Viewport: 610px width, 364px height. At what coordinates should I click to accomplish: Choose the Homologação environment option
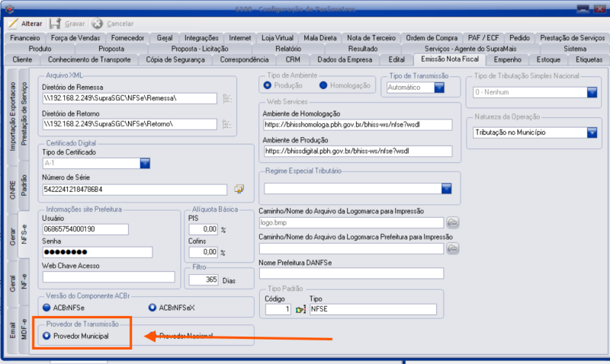click(x=324, y=86)
